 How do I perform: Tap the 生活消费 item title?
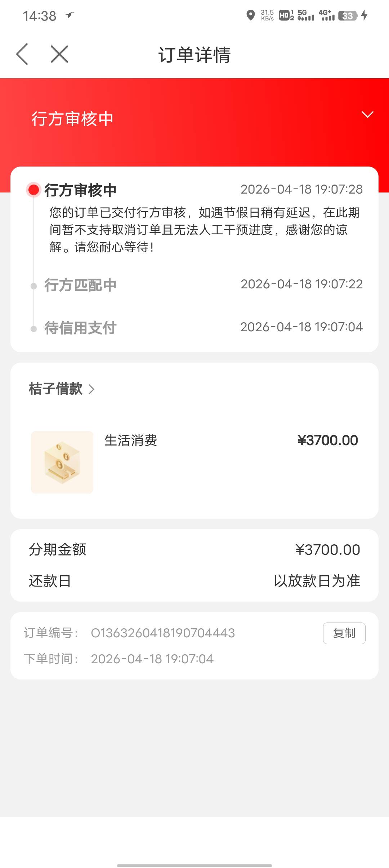point(131,440)
